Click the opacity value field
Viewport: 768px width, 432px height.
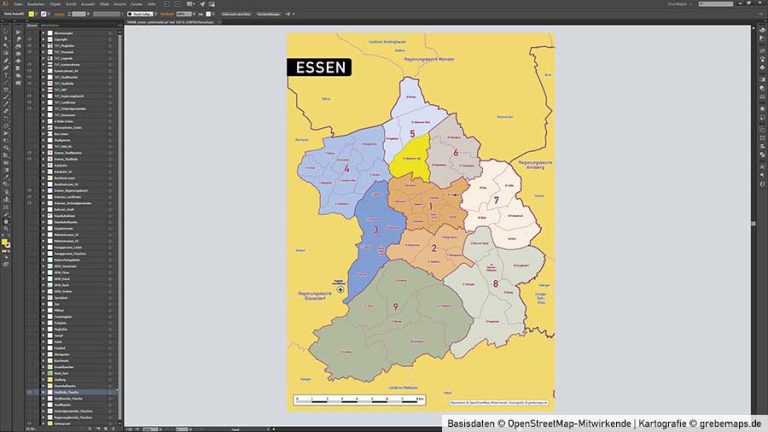184,14
